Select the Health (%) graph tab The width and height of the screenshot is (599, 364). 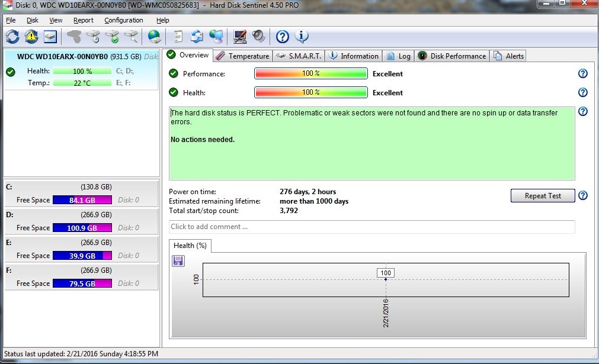(190, 246)
